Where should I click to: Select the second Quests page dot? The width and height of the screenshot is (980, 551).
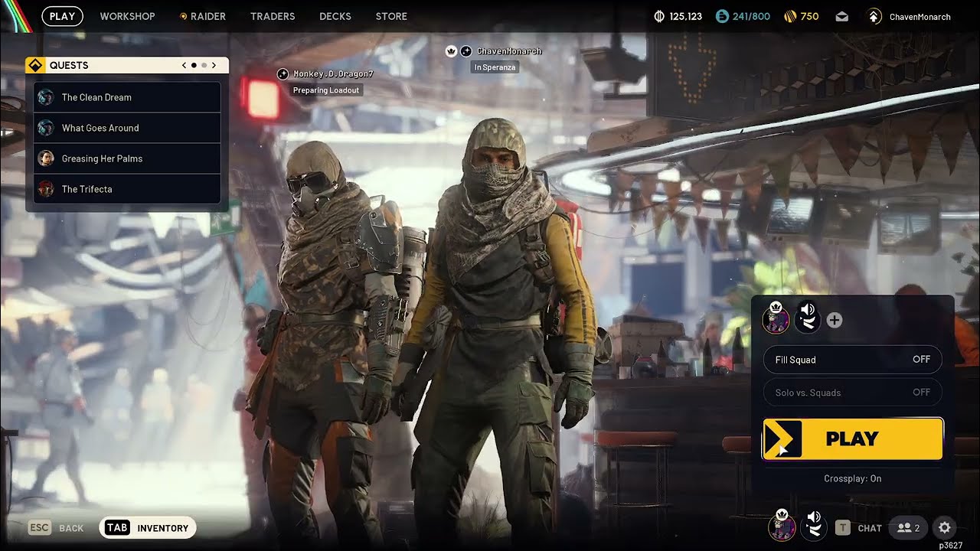[204, 66]
